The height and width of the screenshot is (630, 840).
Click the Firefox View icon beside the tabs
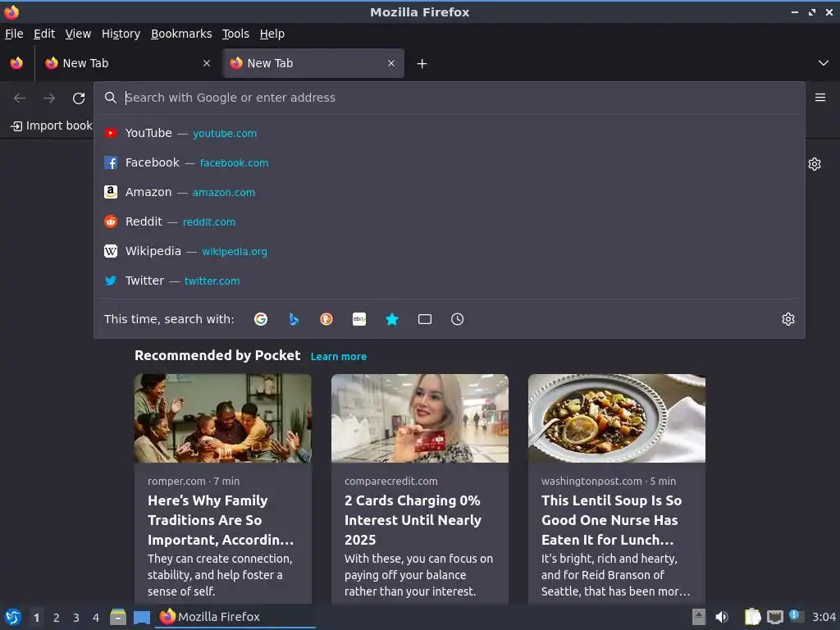16,63
